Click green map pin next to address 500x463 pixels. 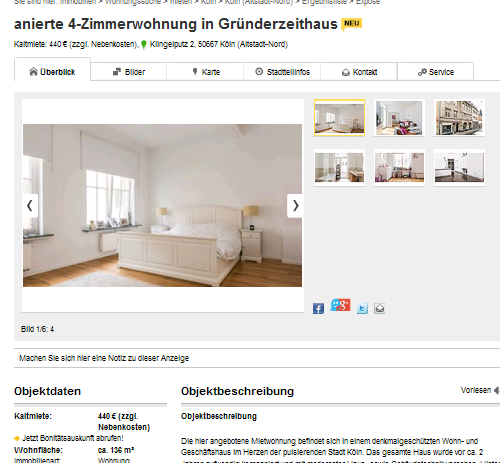(x=144, y=45)
